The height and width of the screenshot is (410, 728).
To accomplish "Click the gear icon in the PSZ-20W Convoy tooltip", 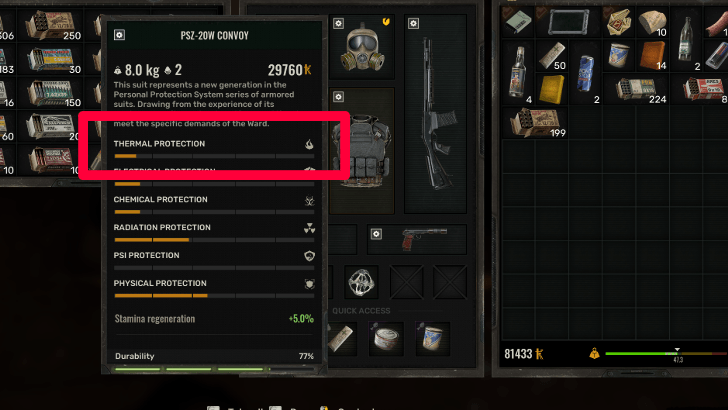I will pyautogui.click(x=119, y=35).
